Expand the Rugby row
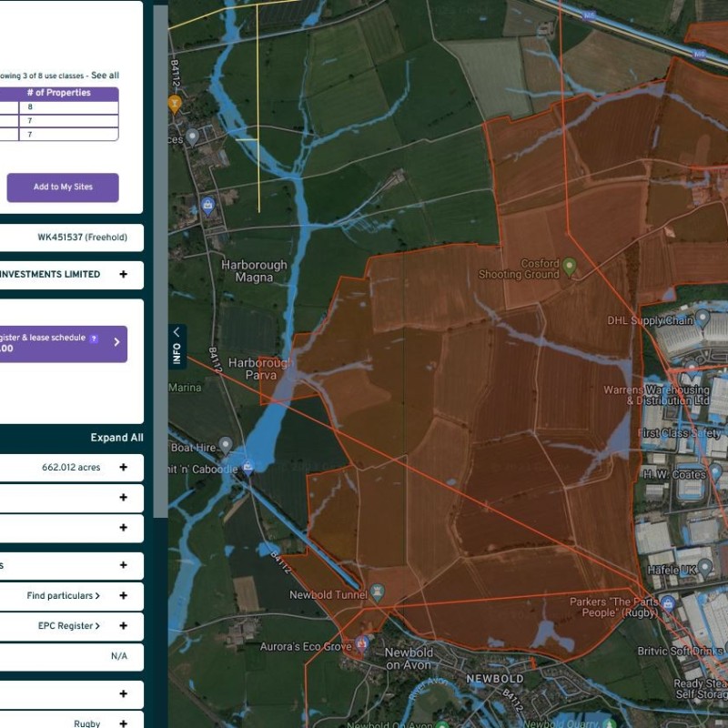 pyautogui.click(x=123, y=723)
